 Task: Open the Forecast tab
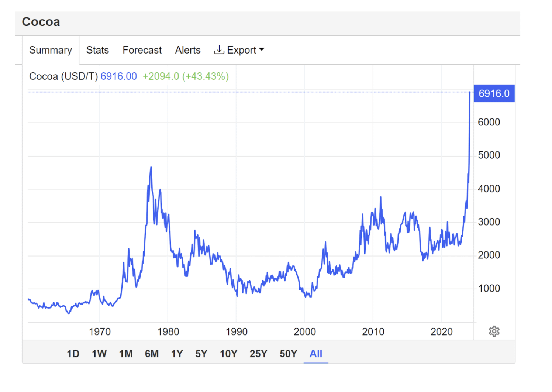142,50
